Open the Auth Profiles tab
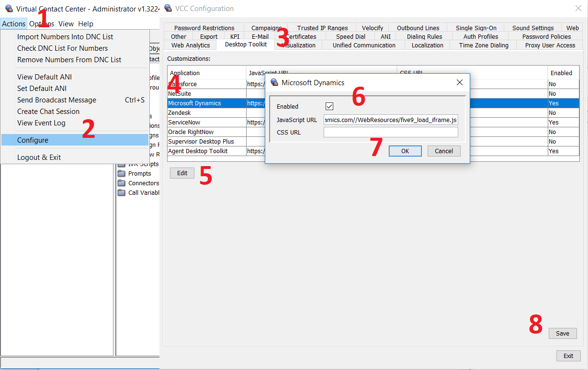Screen dimensions: 588x370 481,36
